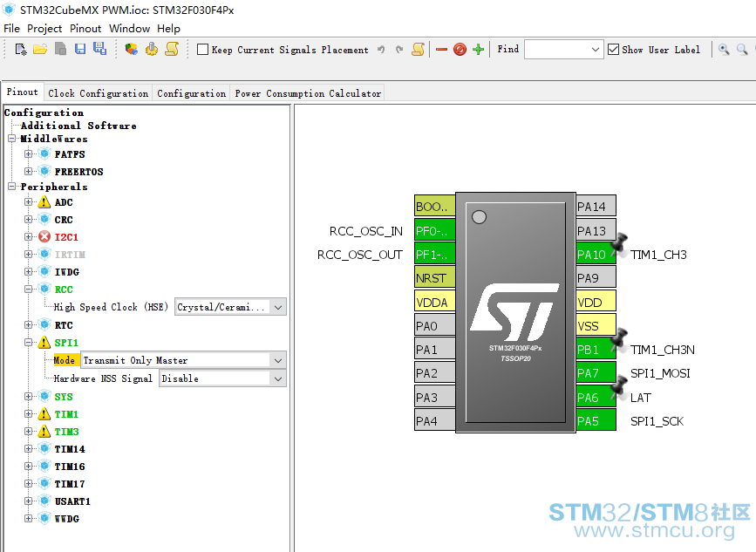The image size is (756, 552).
Task: Select the WWDG tree item
Action: (x=67, y=519)
